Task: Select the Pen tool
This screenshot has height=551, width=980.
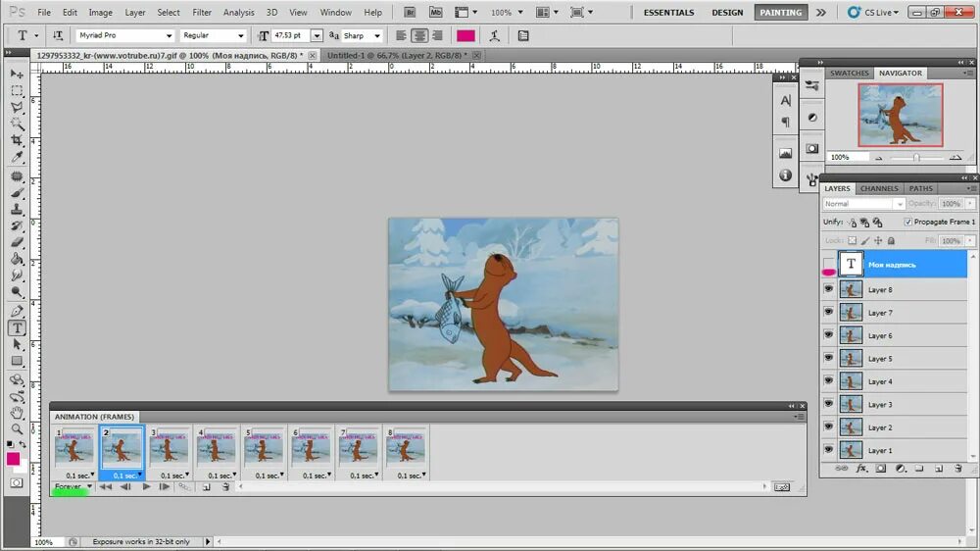Action: coord(17,312)
